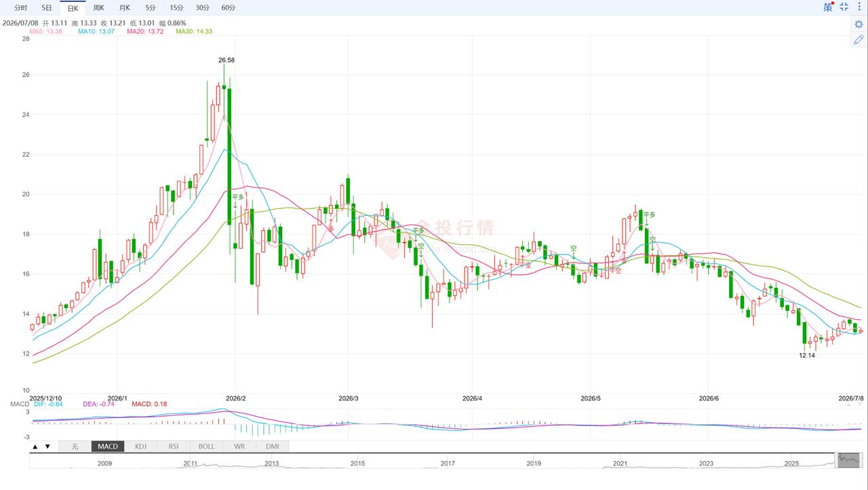Viewport: 868px width, 490px height.
Task: Click the down triangle below indicator panel
Action: click(47, 447)
